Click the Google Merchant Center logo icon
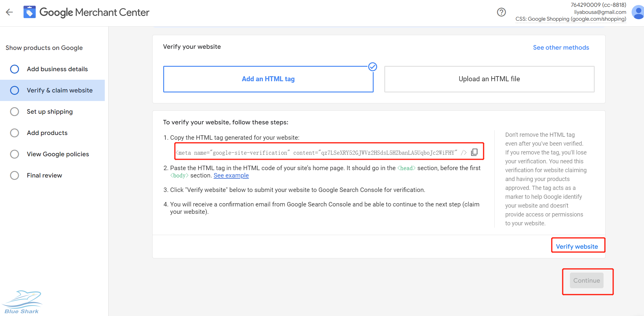 [x=30, y=12]
